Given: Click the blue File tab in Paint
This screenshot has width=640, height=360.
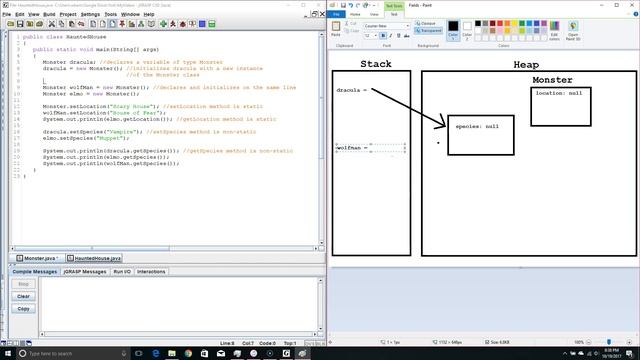Looking at the screenshot, I should point(336,14).
